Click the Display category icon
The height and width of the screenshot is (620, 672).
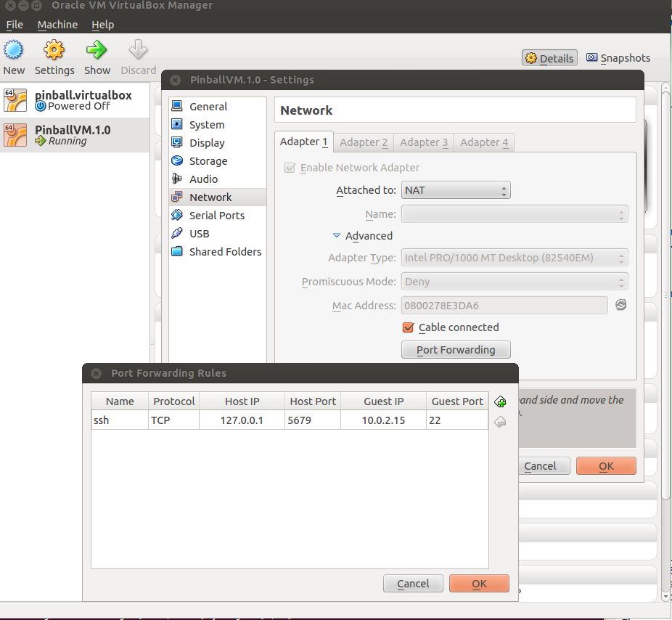[177, 142]
